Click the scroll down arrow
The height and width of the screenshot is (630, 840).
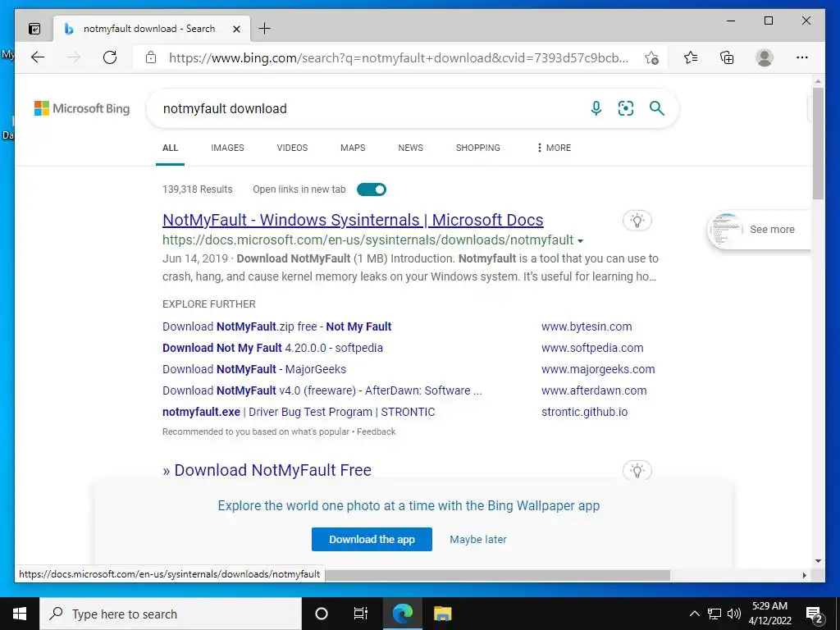[818, 561]
